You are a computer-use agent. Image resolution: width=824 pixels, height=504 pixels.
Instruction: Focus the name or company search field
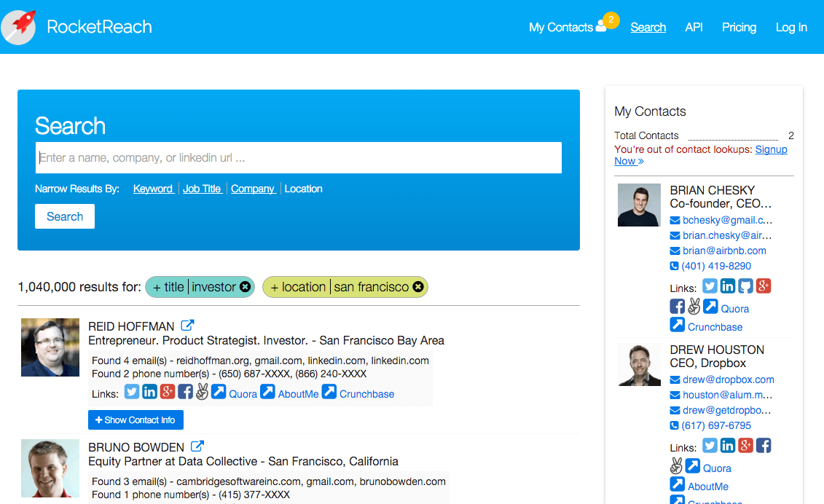pos(299,157)
